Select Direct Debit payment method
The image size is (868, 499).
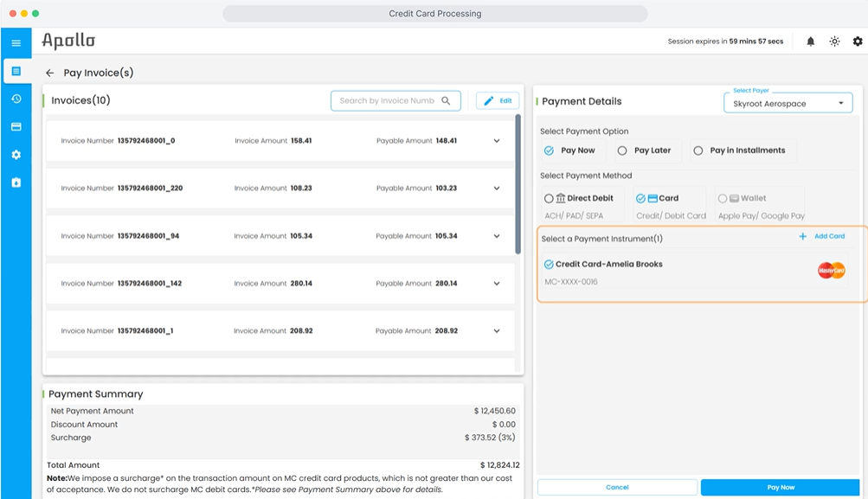[549, 199]
